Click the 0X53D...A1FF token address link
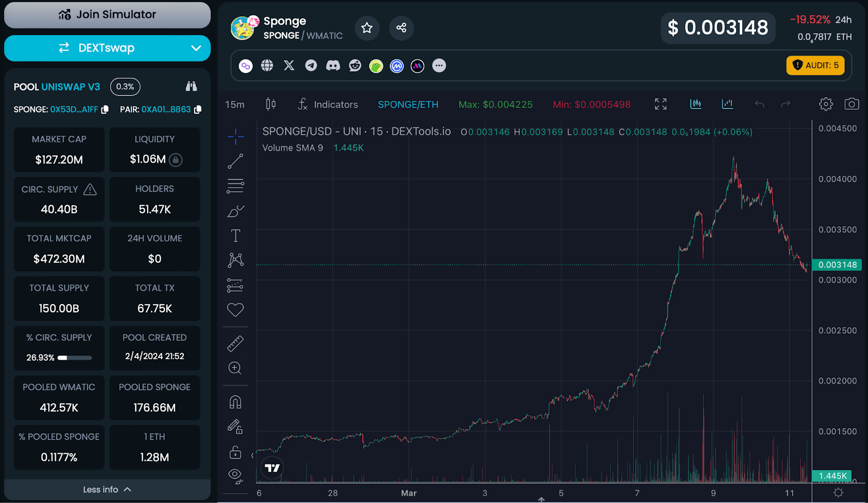 74,110
